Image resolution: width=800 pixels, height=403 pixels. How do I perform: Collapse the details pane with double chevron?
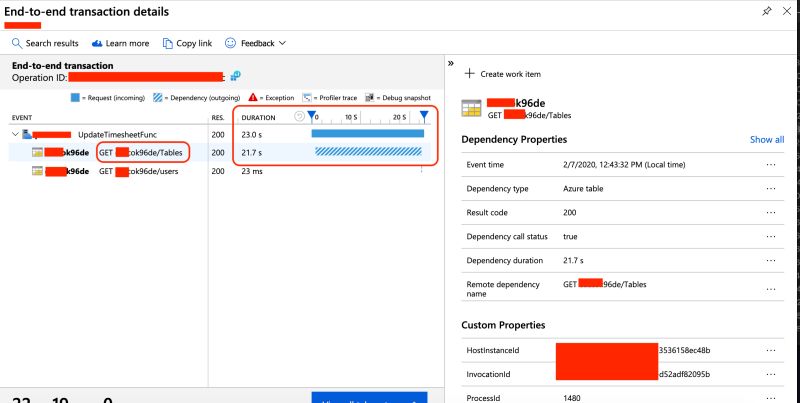451,63
